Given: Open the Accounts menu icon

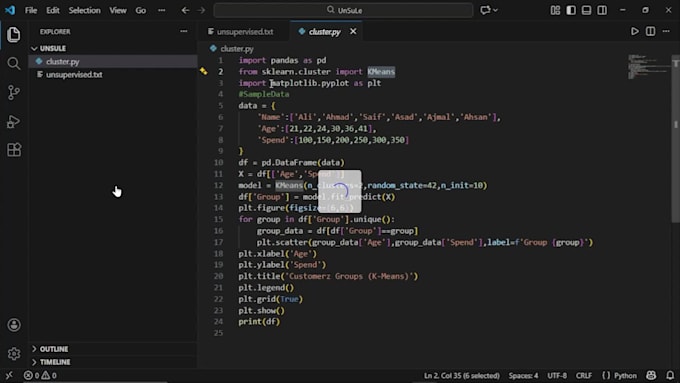Looking at the screenshot, I should [x=14, y=325].
